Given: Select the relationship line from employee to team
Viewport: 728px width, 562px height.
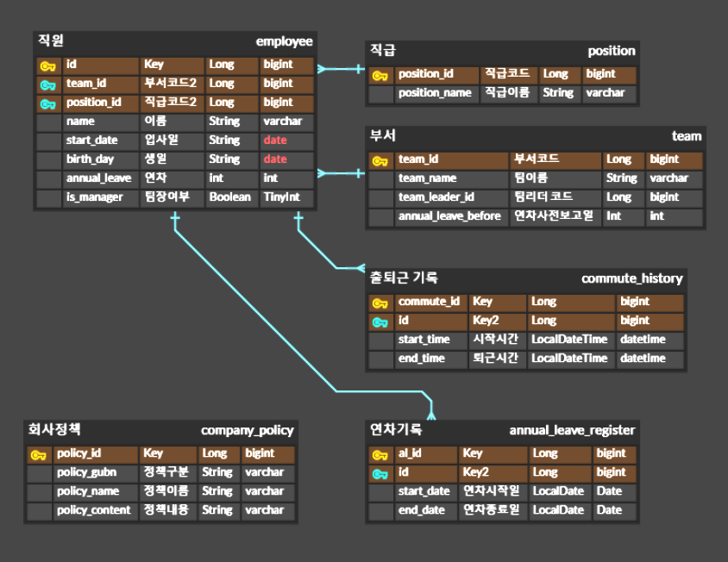Looking at the screenshot, I should 342,173.
